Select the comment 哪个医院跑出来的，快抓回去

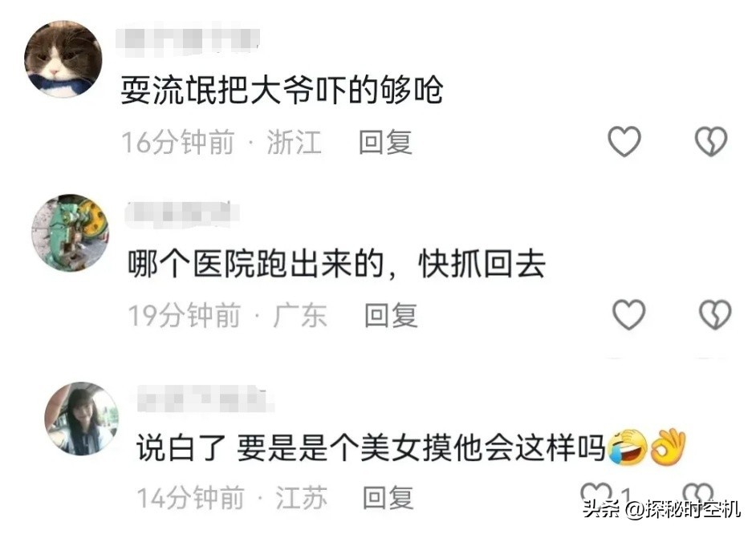pos(336,264)
